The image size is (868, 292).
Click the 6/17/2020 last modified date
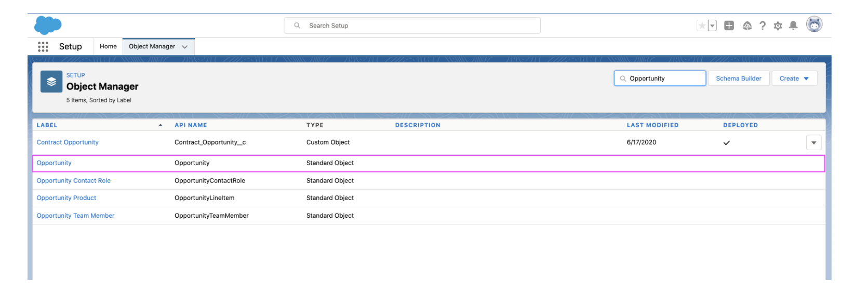(x=641, y=142)
